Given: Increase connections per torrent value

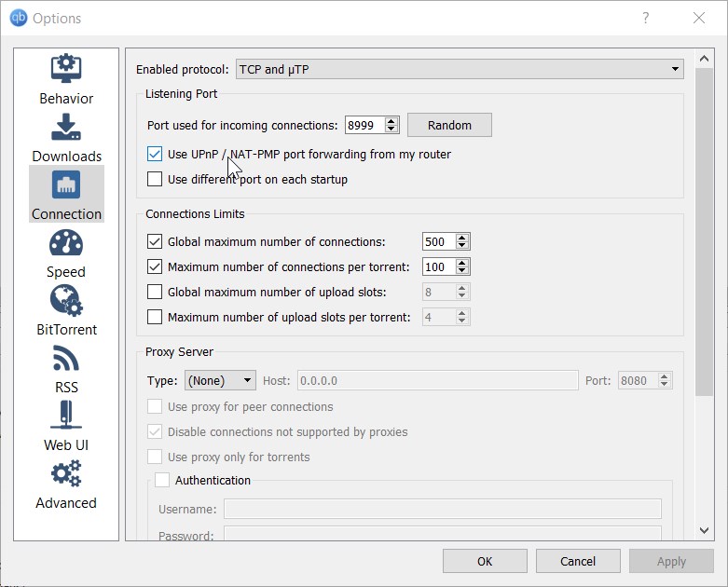Looking at the screenshot, I should click(x=462, y=262).
